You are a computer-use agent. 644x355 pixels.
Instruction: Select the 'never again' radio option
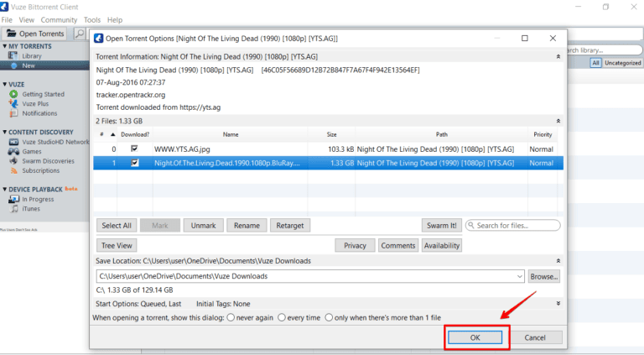231,318
